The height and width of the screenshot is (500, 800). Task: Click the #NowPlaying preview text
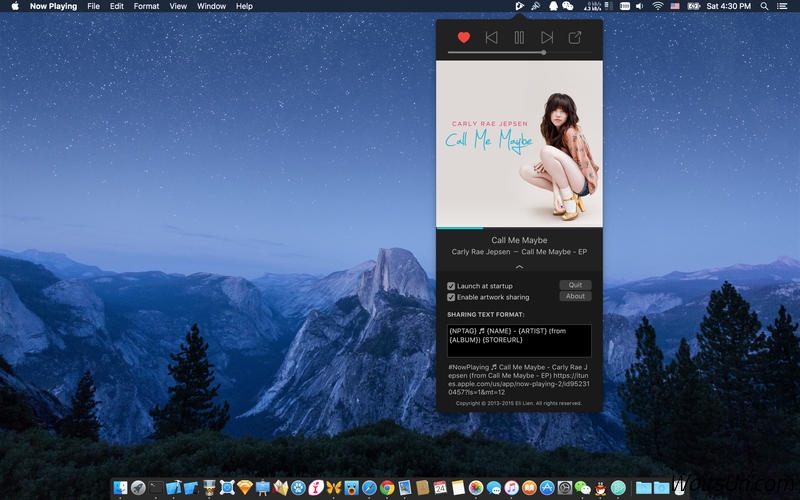519,380
